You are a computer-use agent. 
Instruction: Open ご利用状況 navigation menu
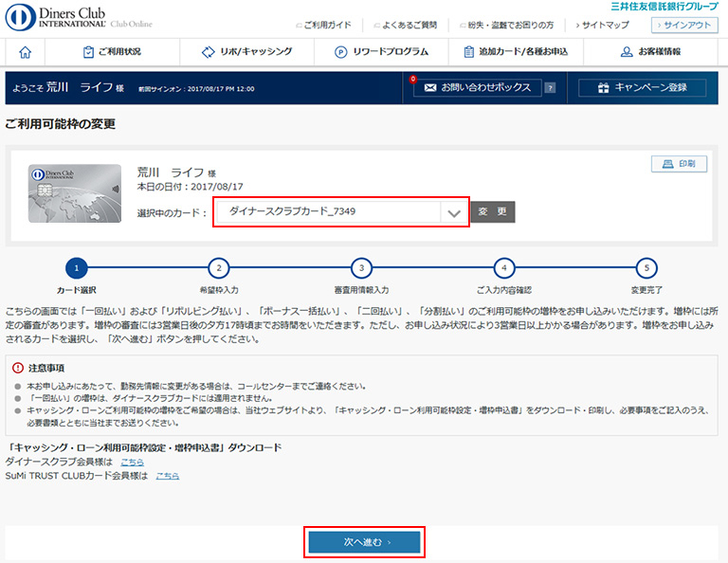click(112, 52)
